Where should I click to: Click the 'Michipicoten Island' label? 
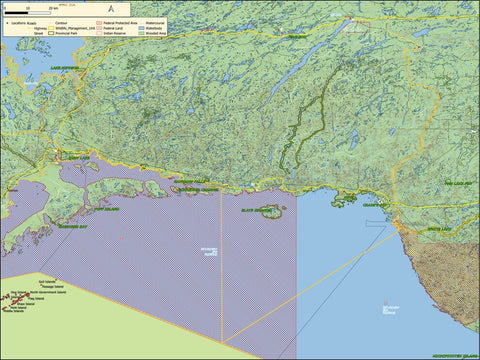point(456,356)
